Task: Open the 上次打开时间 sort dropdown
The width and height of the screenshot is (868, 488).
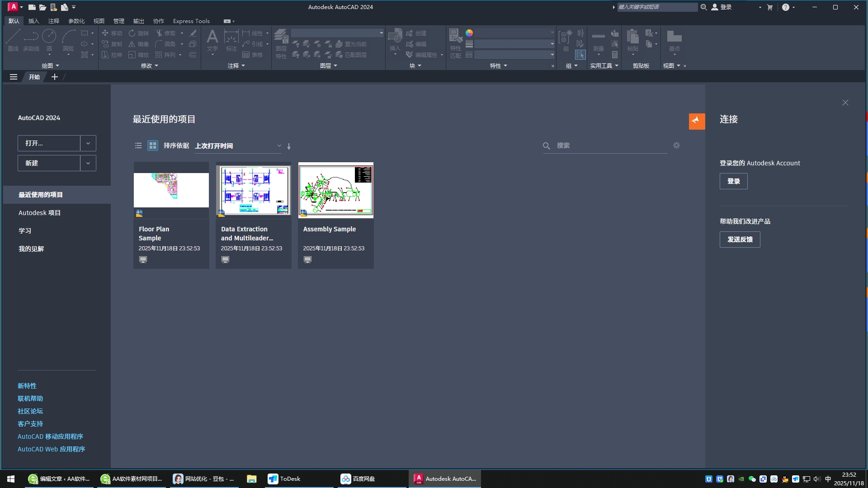Action: tap(279, 145)
